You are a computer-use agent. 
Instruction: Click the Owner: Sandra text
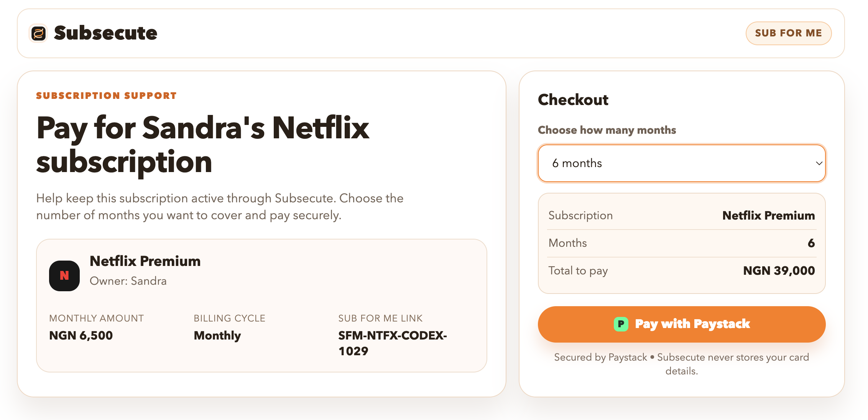pyautogui.click(x=128, y=281)
